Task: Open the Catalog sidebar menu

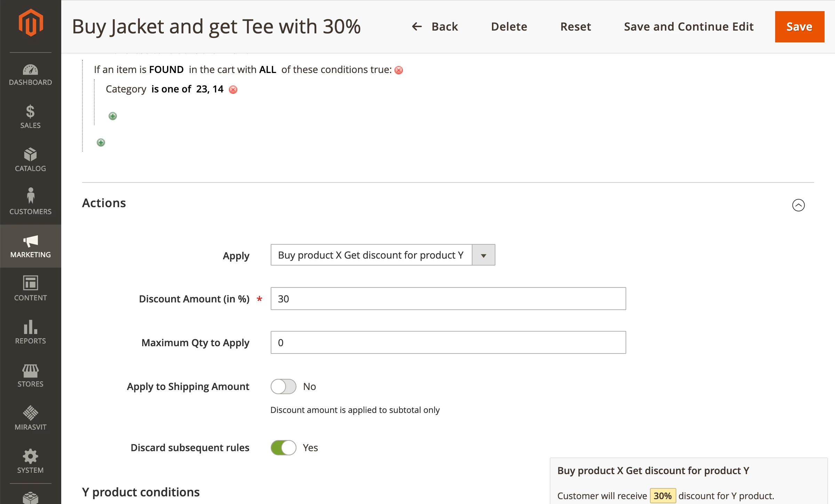Action: (x=31, y=160)
